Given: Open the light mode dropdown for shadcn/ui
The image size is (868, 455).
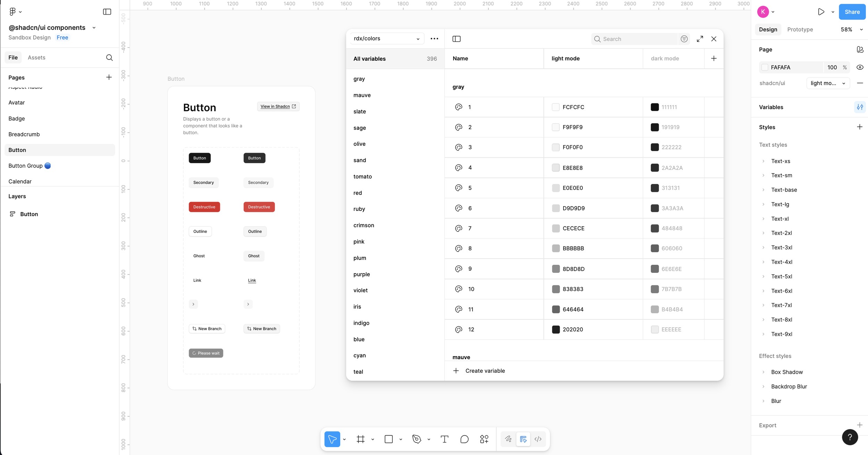Looking at the screenshot, I should [828, 83].
